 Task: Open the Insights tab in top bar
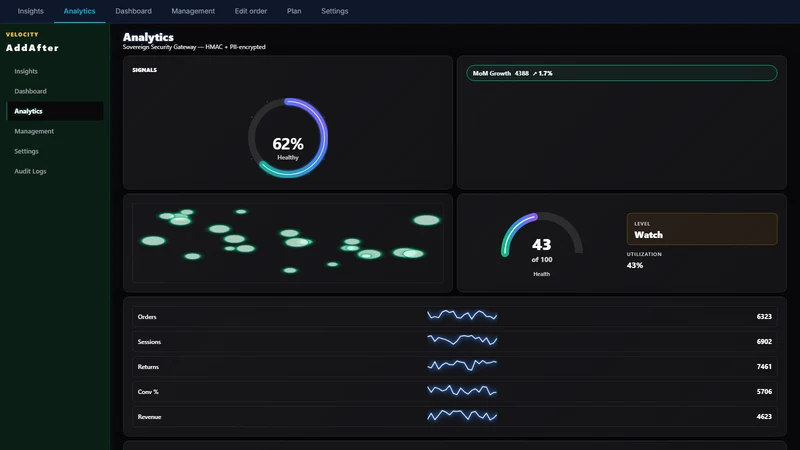pos(30,11)
